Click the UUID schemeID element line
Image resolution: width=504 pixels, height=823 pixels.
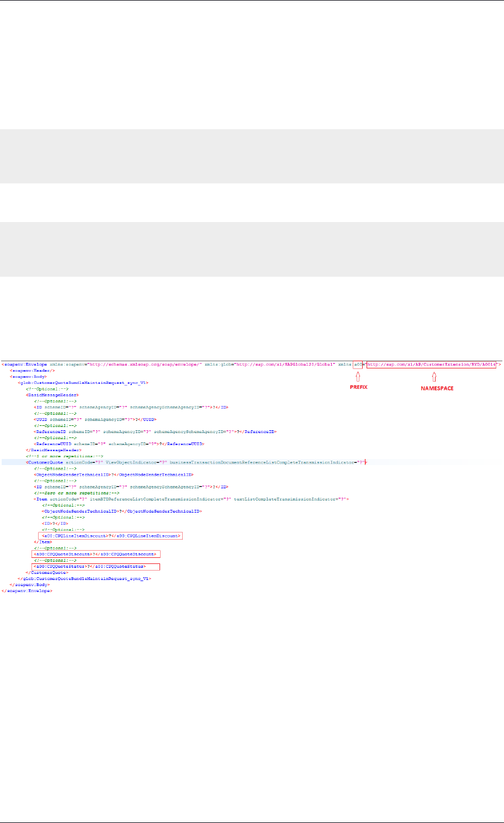click(95, 419)
